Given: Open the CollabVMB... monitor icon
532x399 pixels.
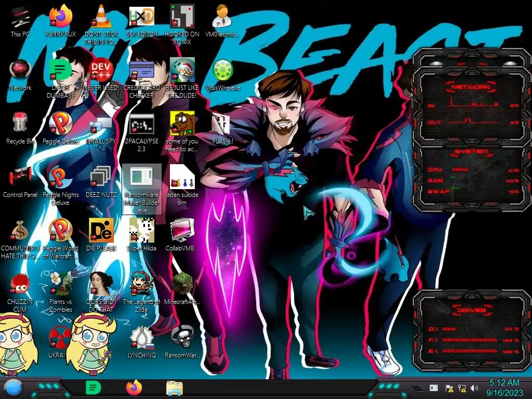Looking at the screenshot, I should tap(182, 235).
